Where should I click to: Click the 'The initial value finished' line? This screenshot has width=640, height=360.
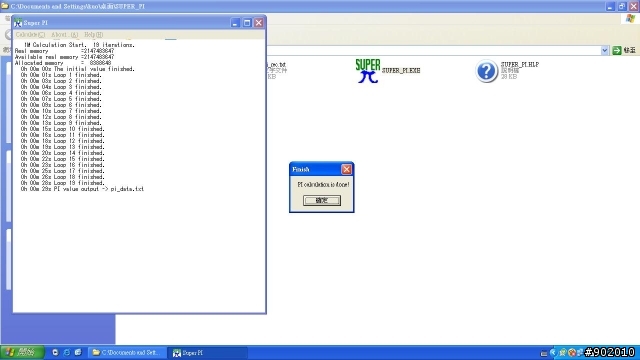pyautogui.click(x=78, y=69)
